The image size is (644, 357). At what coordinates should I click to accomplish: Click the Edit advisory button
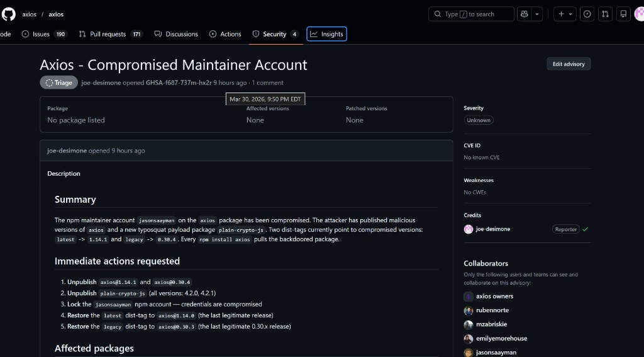569,64
